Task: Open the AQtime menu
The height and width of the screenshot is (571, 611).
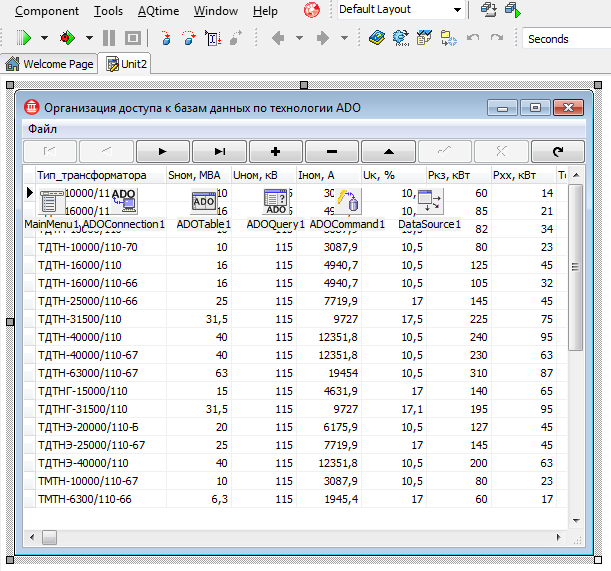Action: (x=158, y=11)
